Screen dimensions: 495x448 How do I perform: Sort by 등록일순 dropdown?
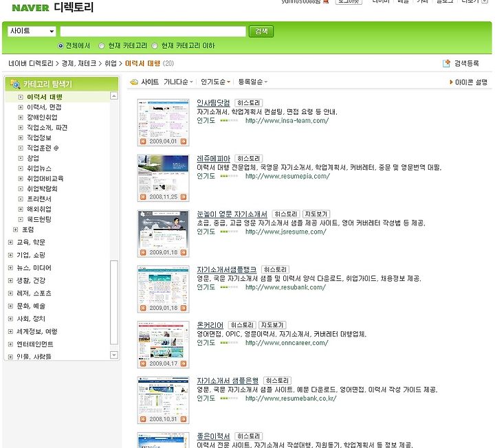pos(252,82)
